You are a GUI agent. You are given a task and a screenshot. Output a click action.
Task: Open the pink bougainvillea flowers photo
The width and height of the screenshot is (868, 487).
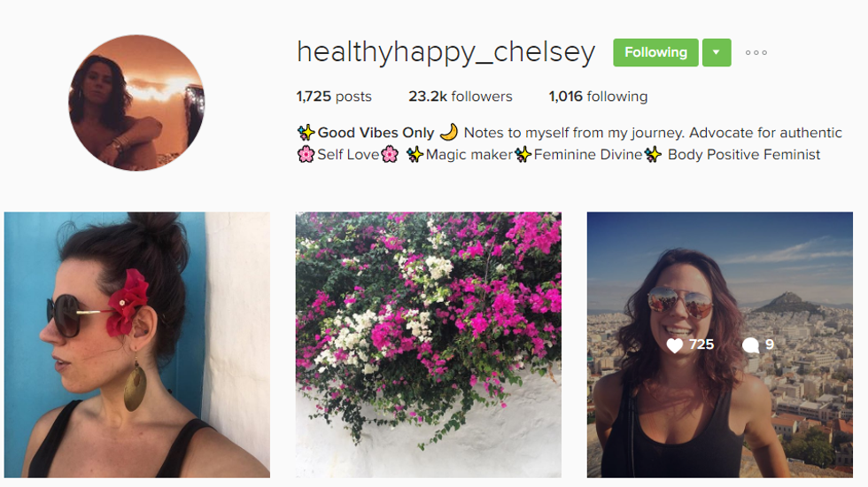(x=429, y=344)
